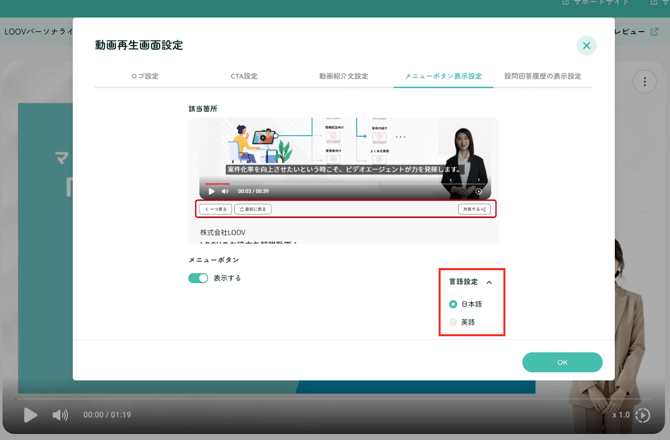Go to the 設問回答履歴の表示設定 tab
This screenshot has width=670, height=440.
tap(543, 76)
